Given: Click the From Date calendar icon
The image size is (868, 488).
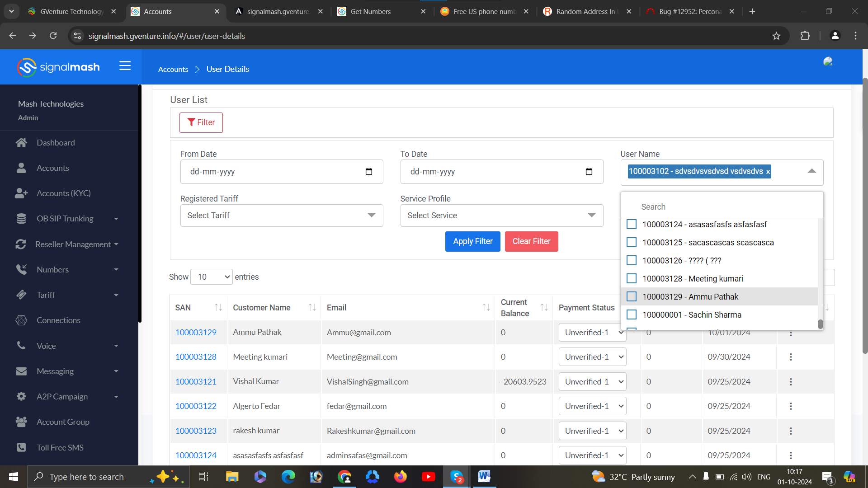Looking at the screenshot, I should pyautogui.click(x=368, y=172).
